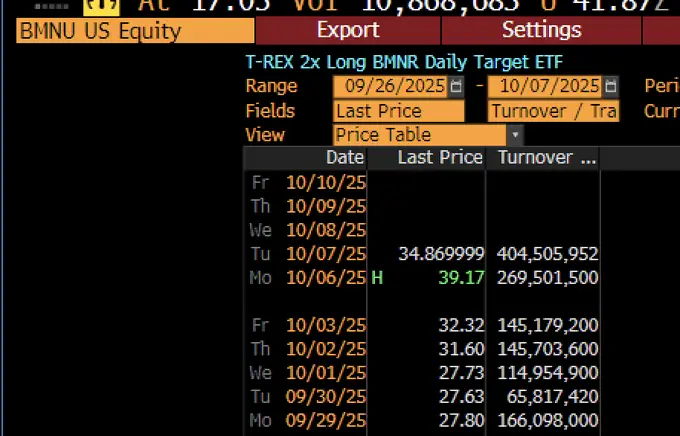Sort by the Date column header
This screenshot has height=436, width=680.
coord(305,157)
